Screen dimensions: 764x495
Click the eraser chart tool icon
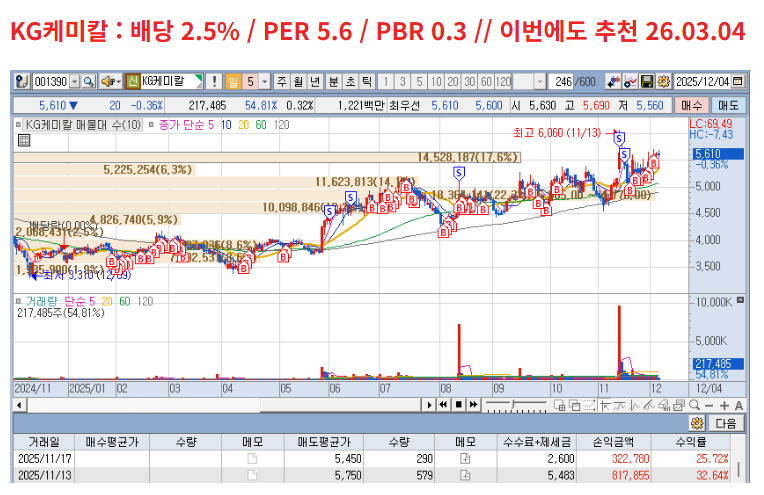click(664, 405)
